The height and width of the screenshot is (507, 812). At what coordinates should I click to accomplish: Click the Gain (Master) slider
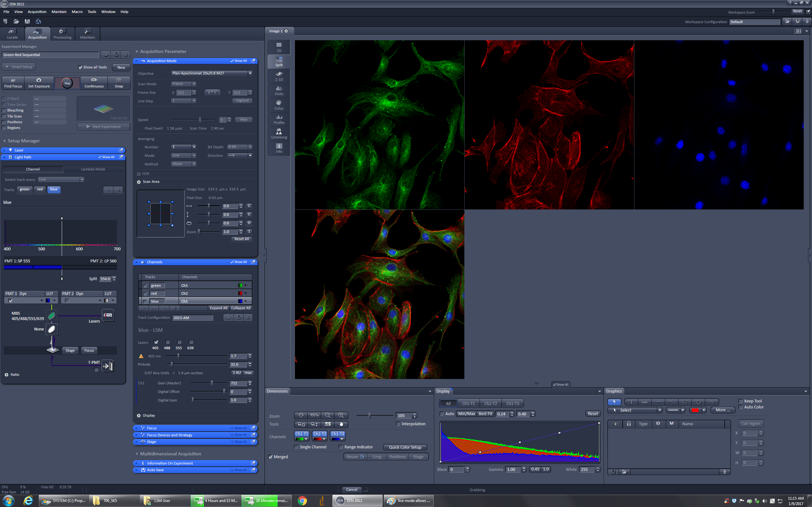point(212,383)
